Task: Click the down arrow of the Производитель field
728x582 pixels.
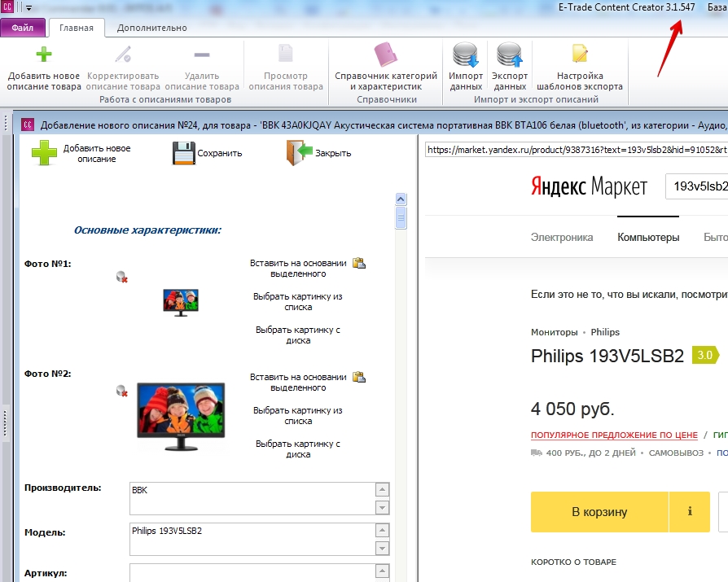Action: [382, 507]
